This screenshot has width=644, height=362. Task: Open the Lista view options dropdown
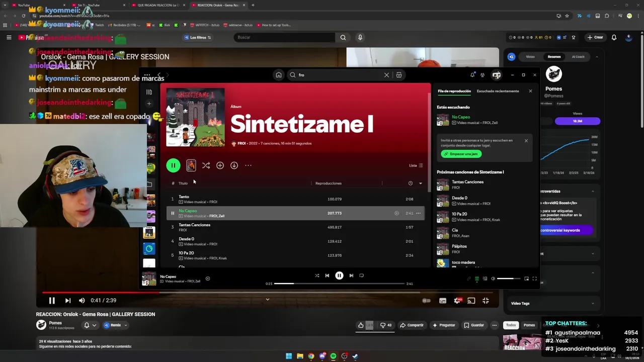click(x=416, y=165)
